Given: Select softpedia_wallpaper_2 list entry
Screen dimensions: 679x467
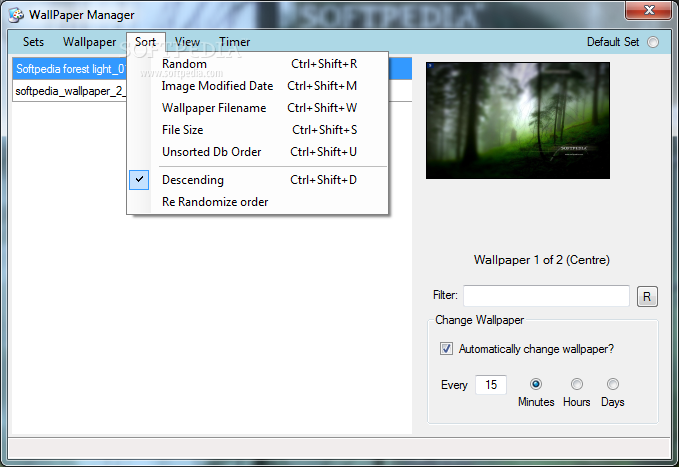Looking at the screenshot, I should (70, 91).
